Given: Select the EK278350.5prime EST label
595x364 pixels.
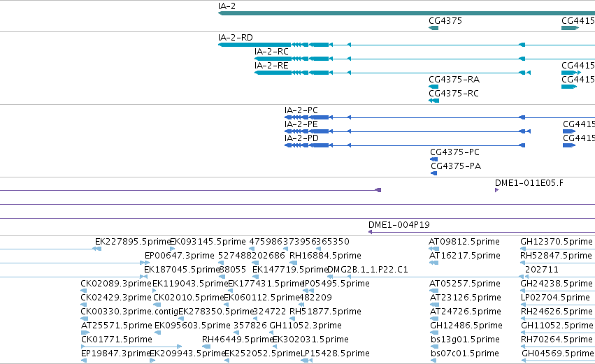Looking at the screenshot, I should (x=216, y=312).
